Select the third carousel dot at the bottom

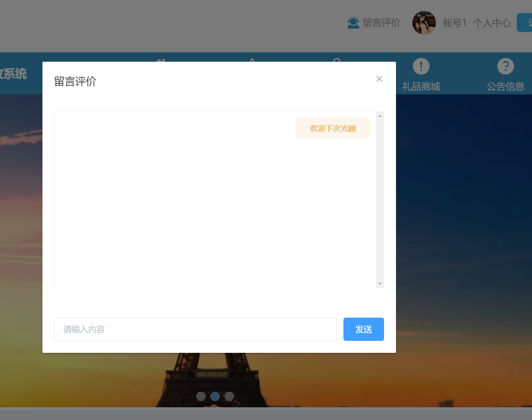coord(229,396)
